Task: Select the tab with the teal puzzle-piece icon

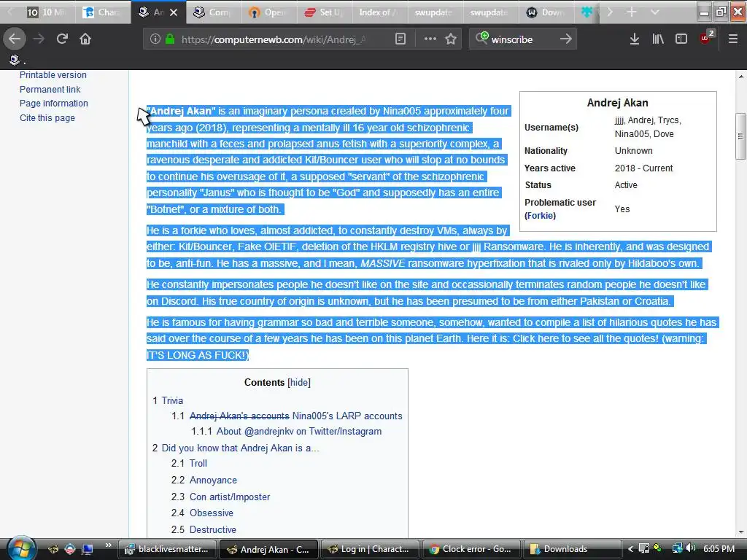Action: pos(587,12)
